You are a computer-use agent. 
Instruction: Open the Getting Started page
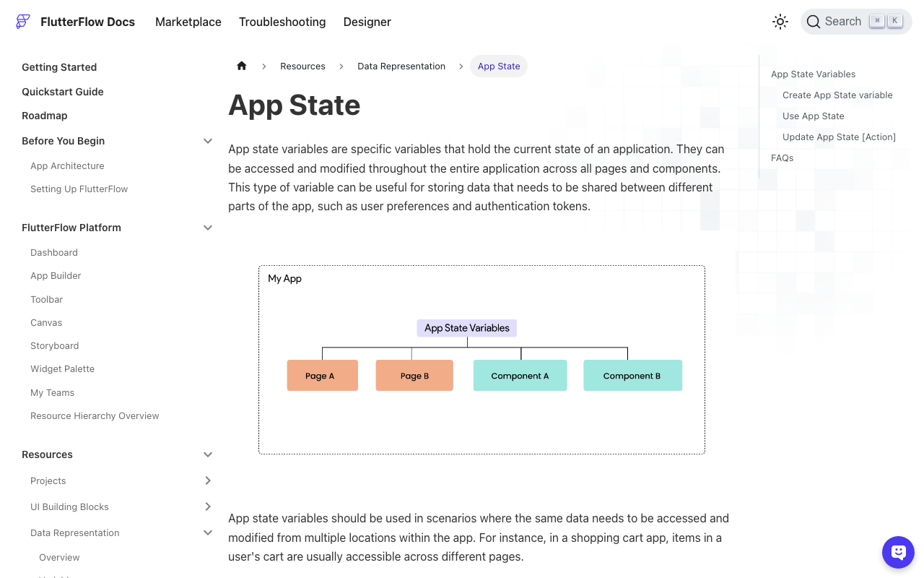(59, 67)
